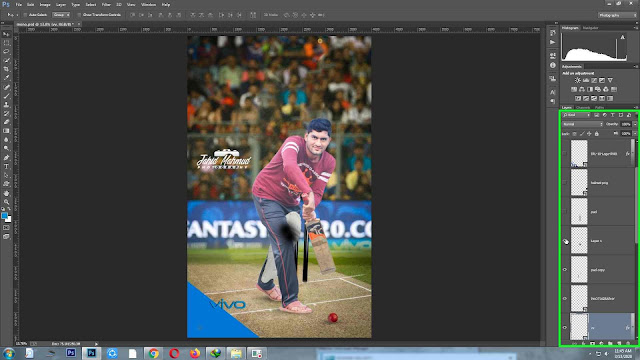The height and width of the screenshot is (360, 640).
Task: Open the Windows Start button
Action: pyautogui.click(x=9, y=353)
